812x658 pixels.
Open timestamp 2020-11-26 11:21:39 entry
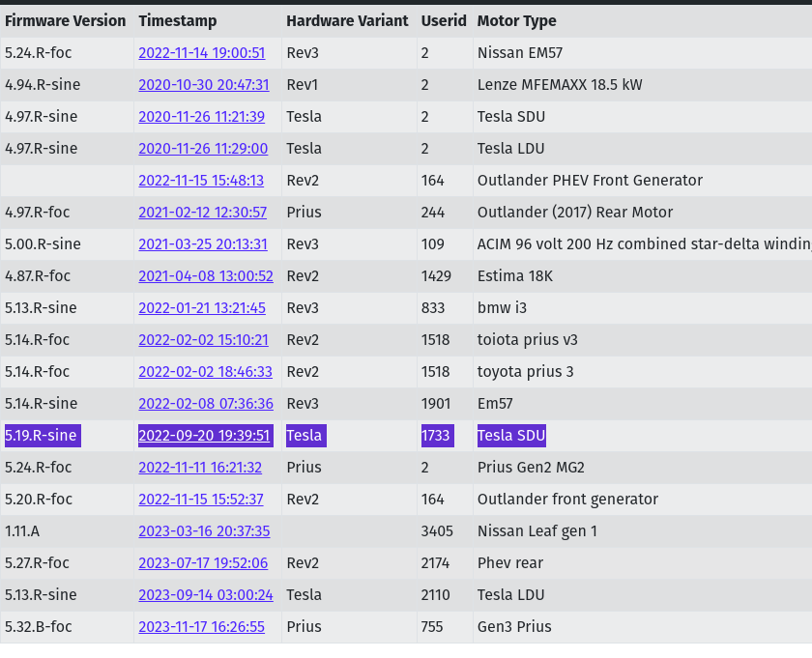pos(201,117)
